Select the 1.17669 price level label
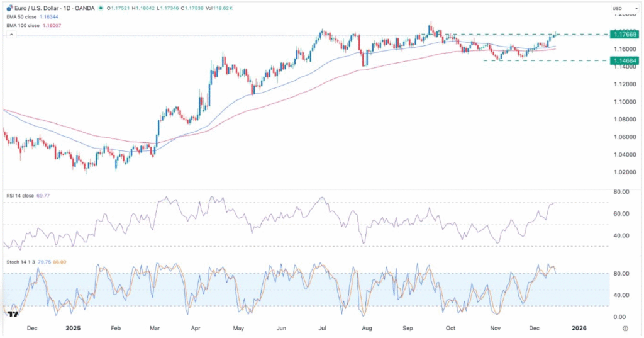 click(624, 34)
